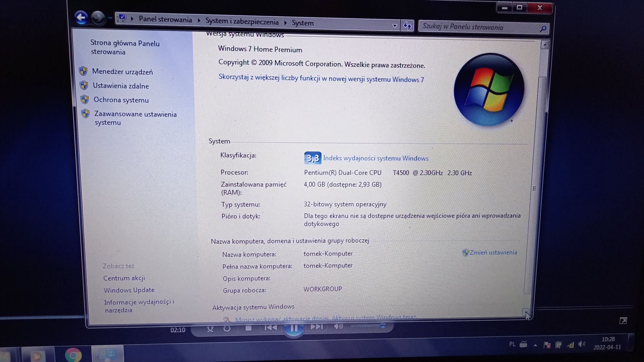The image size is (644, 362).
Task: Select System i zabezpieczenia in breadcrumb
Action: pyautogui.click(x=242, y=21)
